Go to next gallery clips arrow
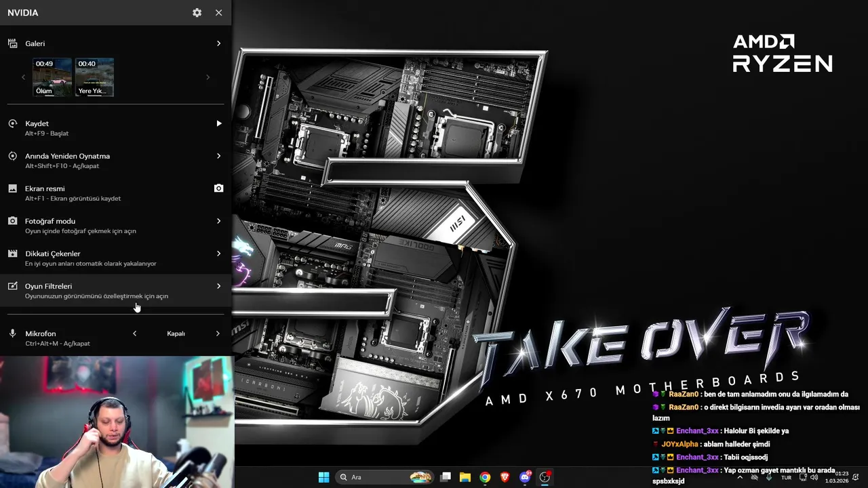868x488 pixels. [208, 77]
